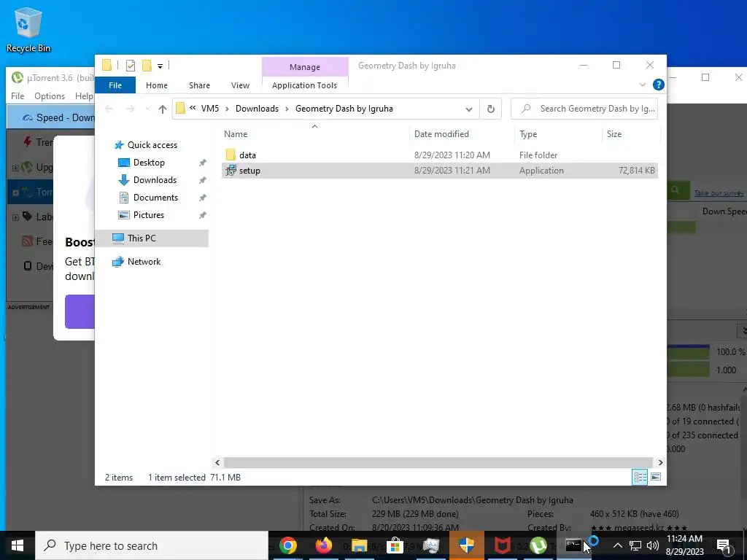The width and height of the screenshot is (747, 560).
Task: Open File Explorer taskbar icon
Action: 360,545
